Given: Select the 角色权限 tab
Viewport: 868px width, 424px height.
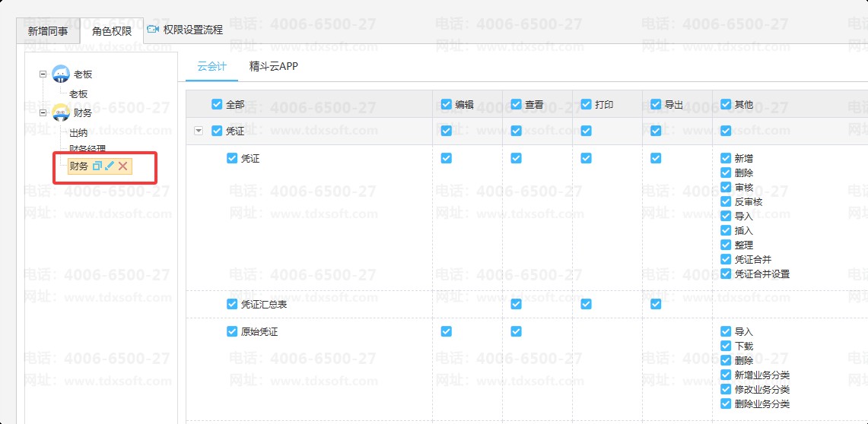Looking at the screenshot, I should coord(112,31).
